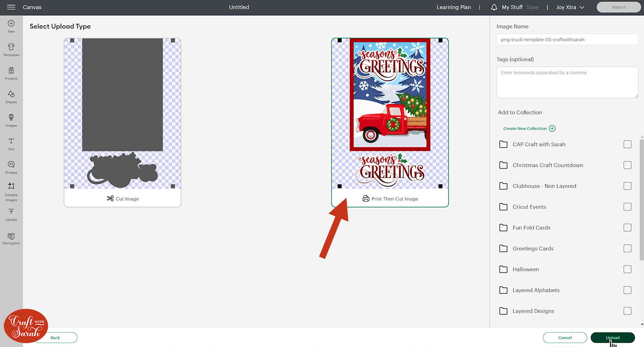This screenshot has height=347, width=644.
Task: Click the Make It button
Action: tap(619, 7)
